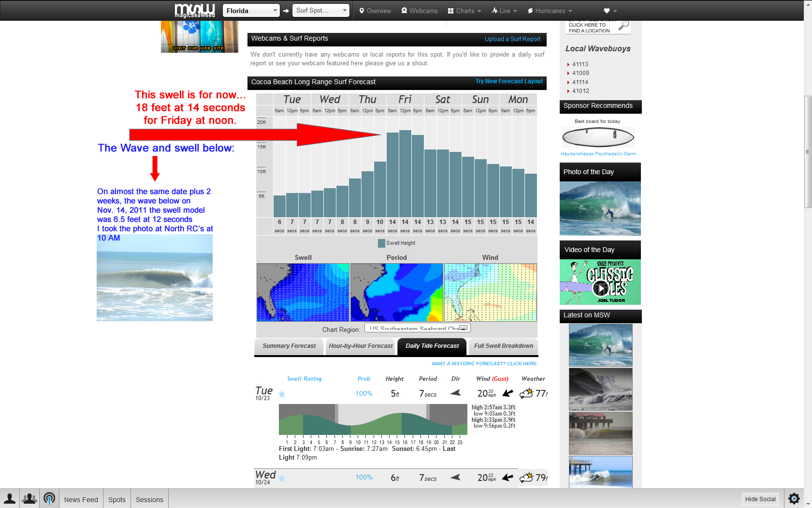Click the Tue swell rating star

click(282, 394)
